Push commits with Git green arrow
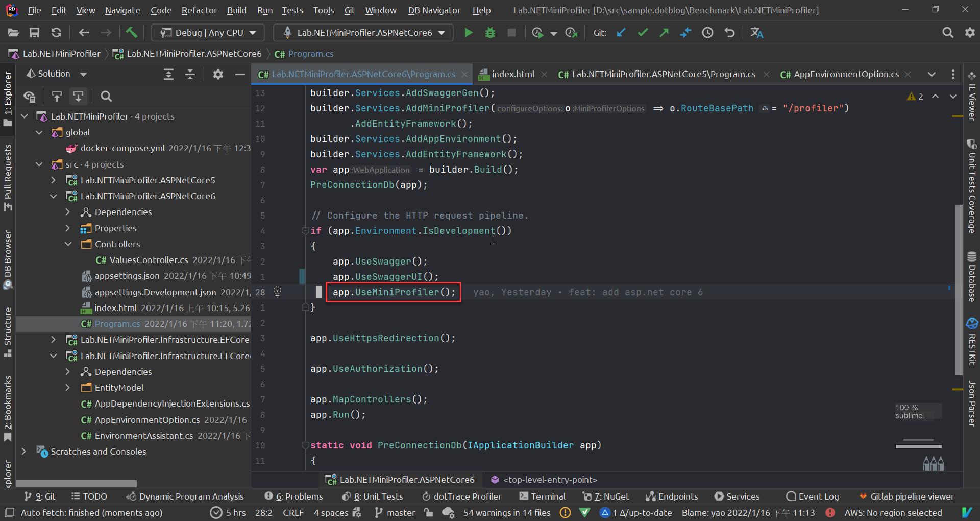 coord(664,33)
